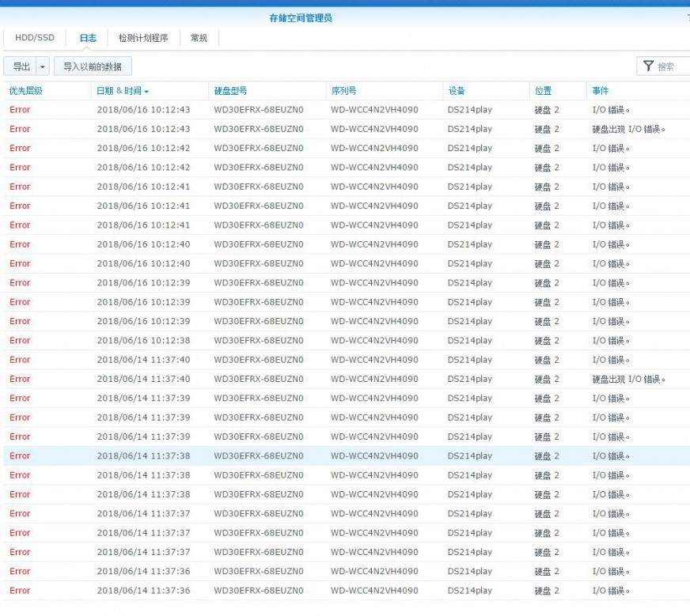Switch to the 日志 tab
This screenshot has width=690, height=616.
click(x=88, y=38)
